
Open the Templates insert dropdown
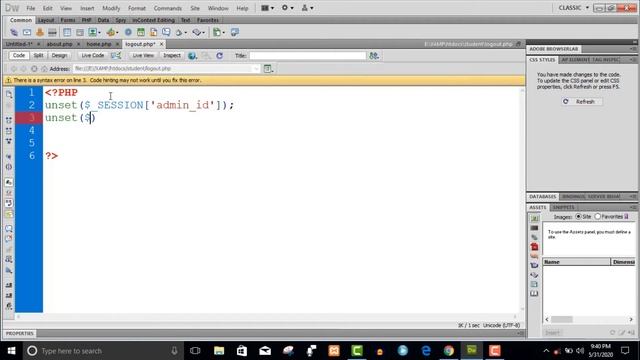(x=219, y=32)
